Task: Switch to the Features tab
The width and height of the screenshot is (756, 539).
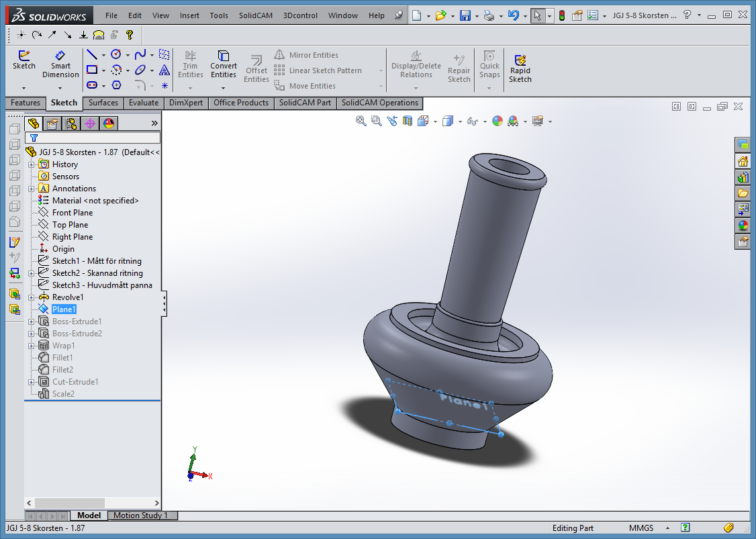Action: 26,103
